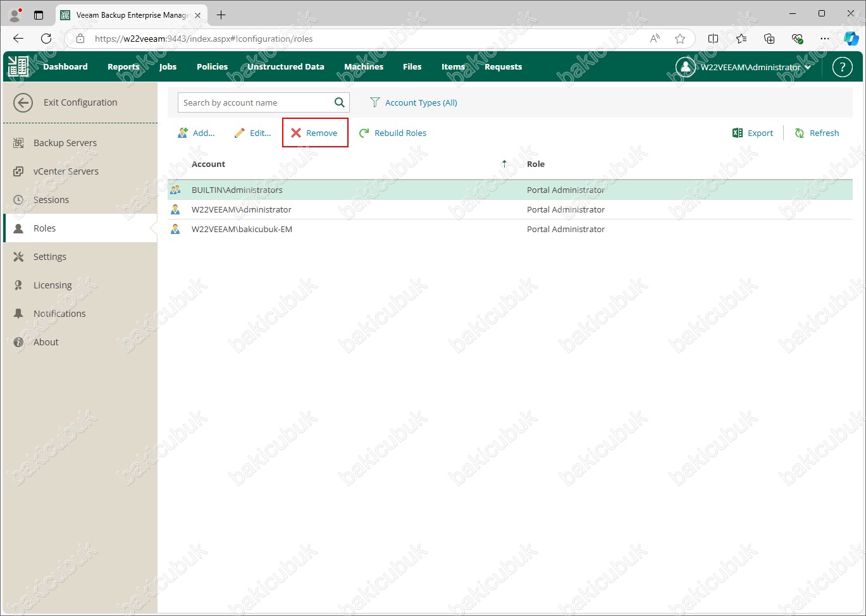Image resolution: width=866 pixels, height=616 pixels.
Task: Open the help question mark icon
Action: tap(842, 66)
